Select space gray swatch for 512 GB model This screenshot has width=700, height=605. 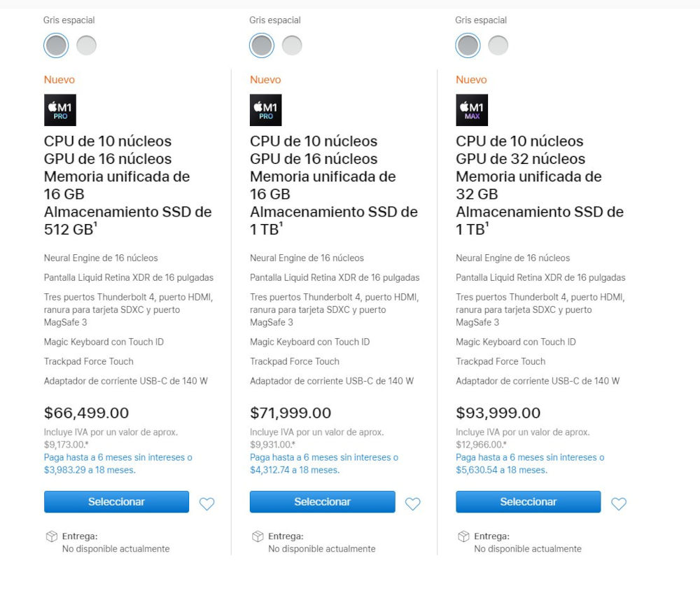pyautogui.click(x=56, y=46)
